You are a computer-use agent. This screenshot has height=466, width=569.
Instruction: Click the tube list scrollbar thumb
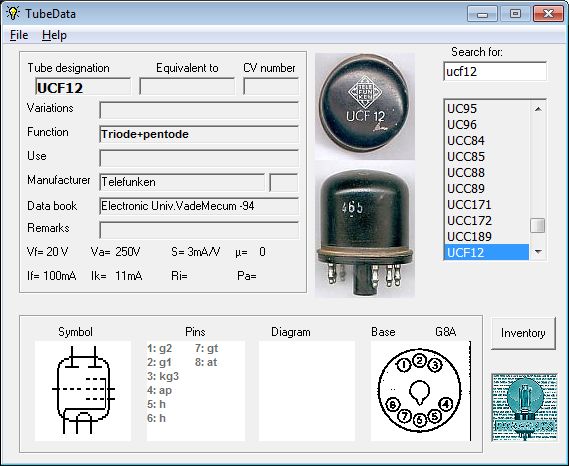(537, 225)
